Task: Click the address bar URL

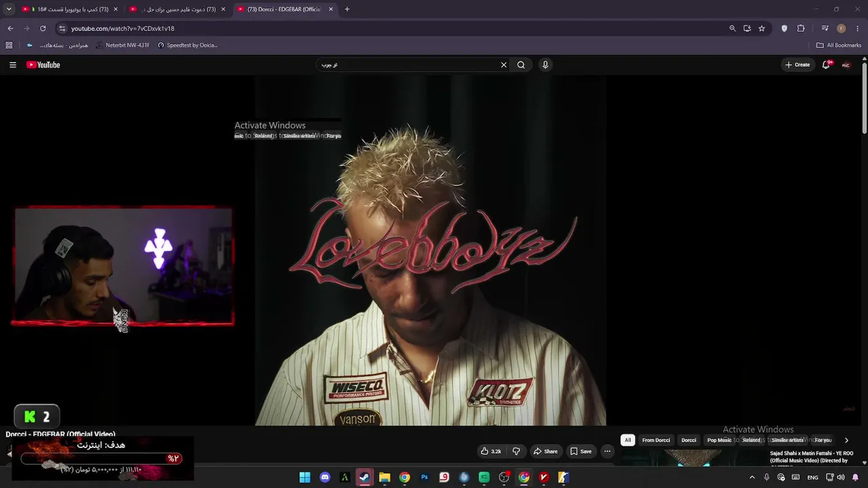Action: pos(123,28)
